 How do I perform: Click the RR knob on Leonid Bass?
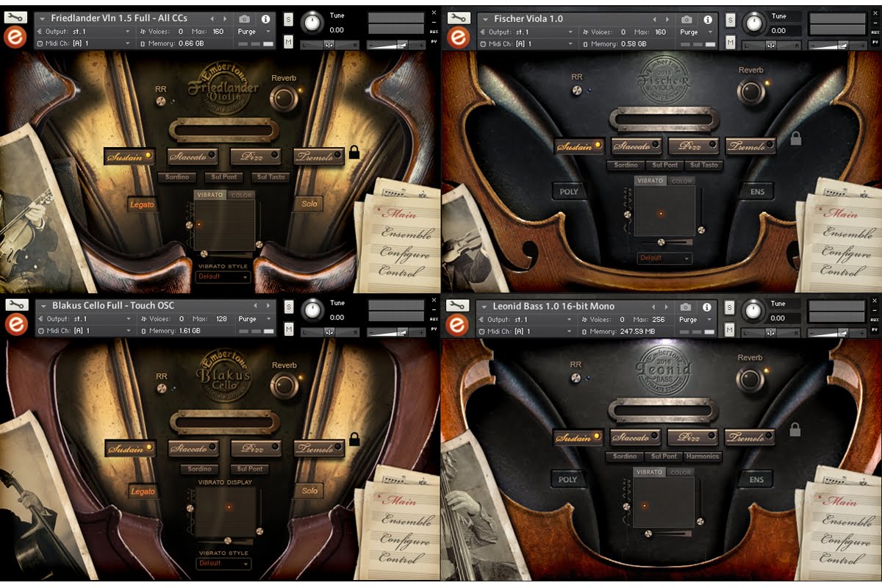[576, 378]
